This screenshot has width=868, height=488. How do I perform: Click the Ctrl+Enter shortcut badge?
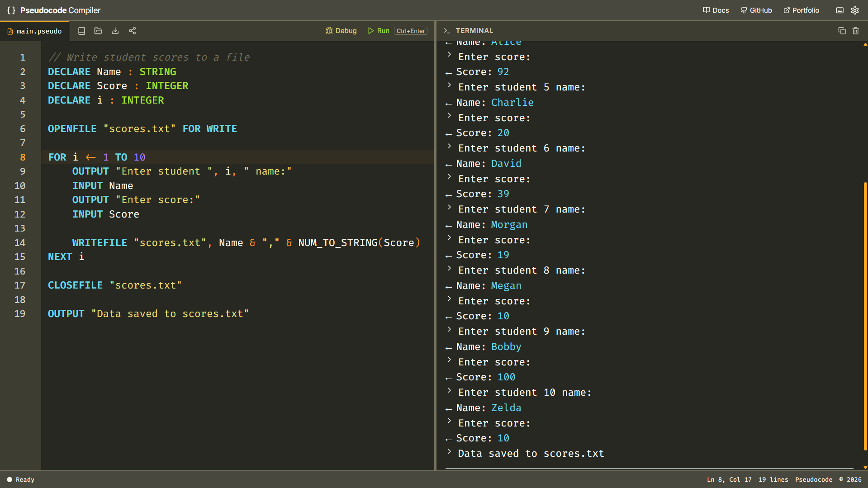click(x=411, y=31)
